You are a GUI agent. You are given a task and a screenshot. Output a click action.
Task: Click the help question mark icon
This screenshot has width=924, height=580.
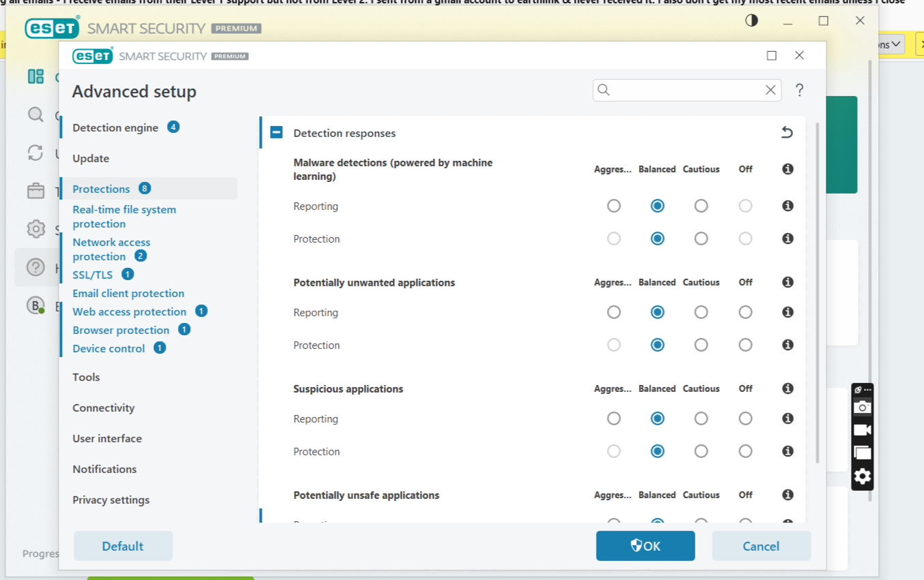(x=799, y=90)
